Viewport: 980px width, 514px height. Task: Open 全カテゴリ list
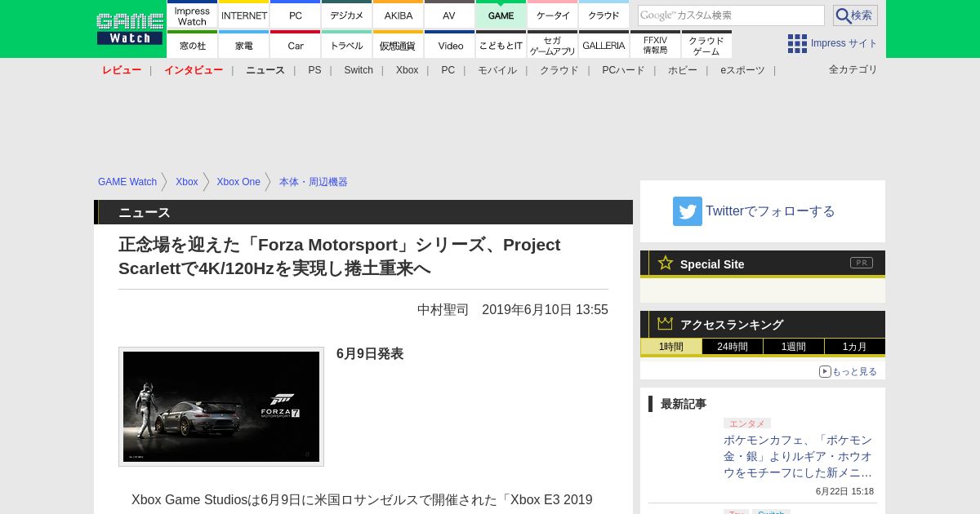(x=853, y=69)
